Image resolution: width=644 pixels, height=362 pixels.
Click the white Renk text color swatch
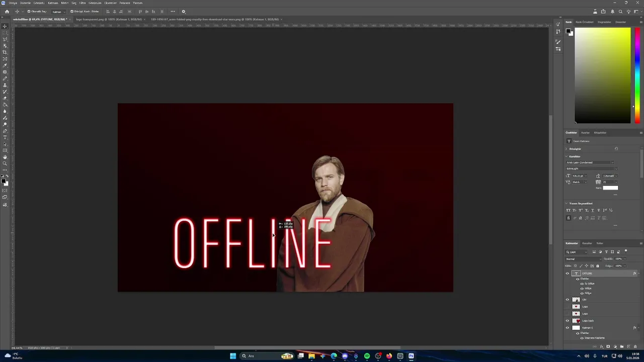point(610,188)
